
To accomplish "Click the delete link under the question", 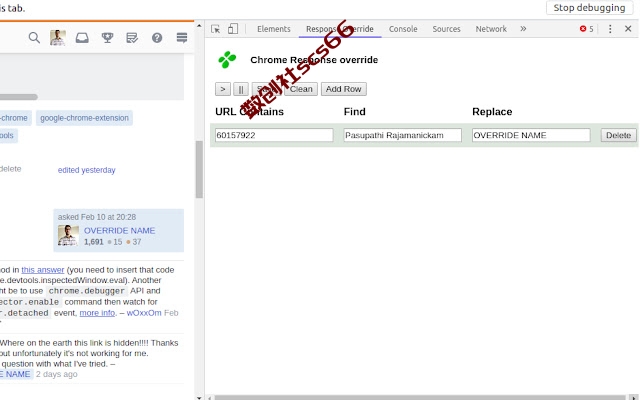I will coord(11,169).
